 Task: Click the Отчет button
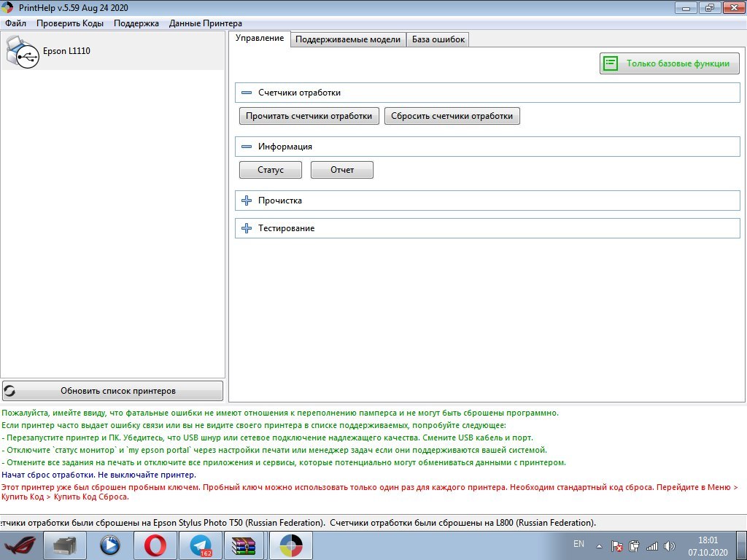pos(342,169)
